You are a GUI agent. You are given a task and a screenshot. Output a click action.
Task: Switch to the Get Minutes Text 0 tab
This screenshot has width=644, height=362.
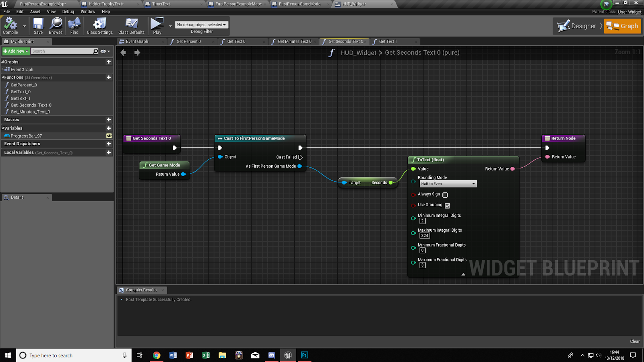point(295,41)
